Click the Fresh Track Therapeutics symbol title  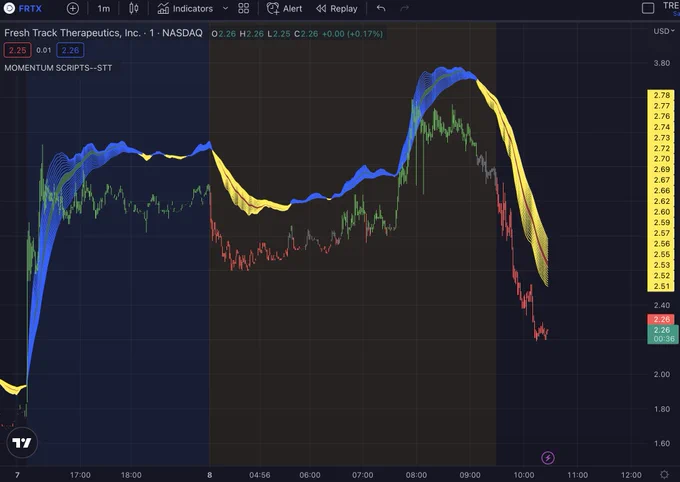pos(103,33)
